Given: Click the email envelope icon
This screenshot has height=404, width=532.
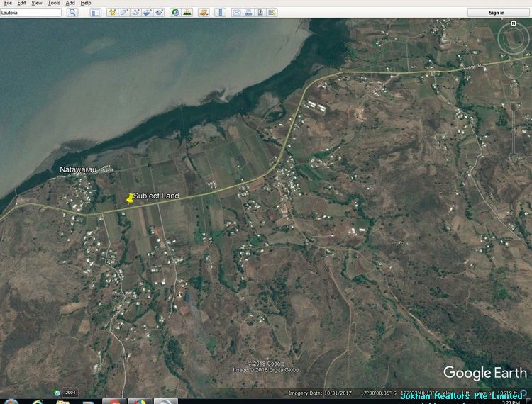Looking at the screenshot, I should click(x=237, y=13).
